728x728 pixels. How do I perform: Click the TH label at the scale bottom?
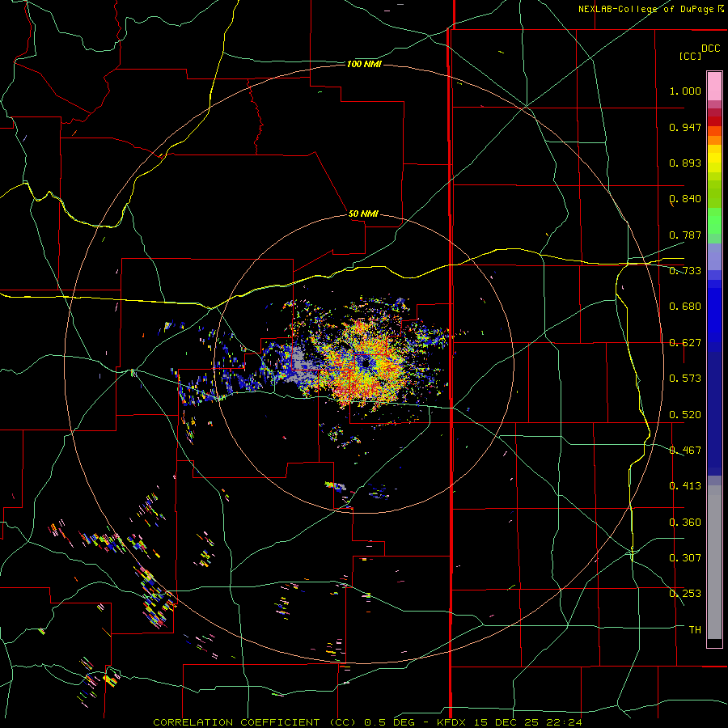pos(695,630)
